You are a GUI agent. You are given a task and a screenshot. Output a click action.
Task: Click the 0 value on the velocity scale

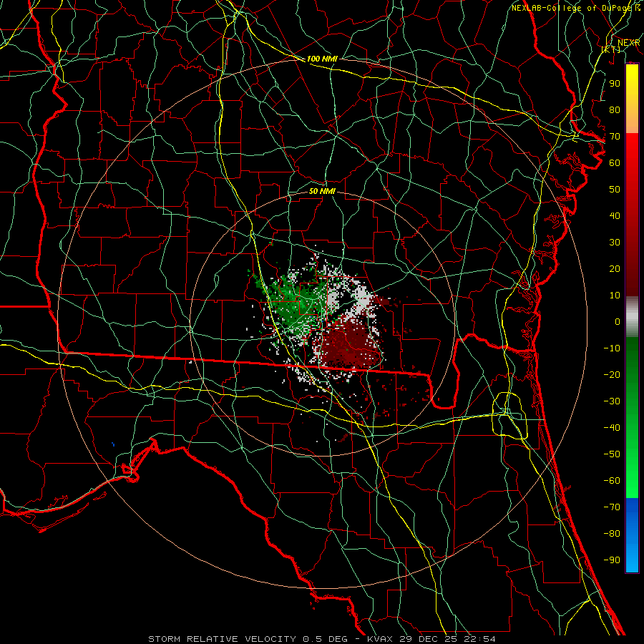(x=618, y=321)
